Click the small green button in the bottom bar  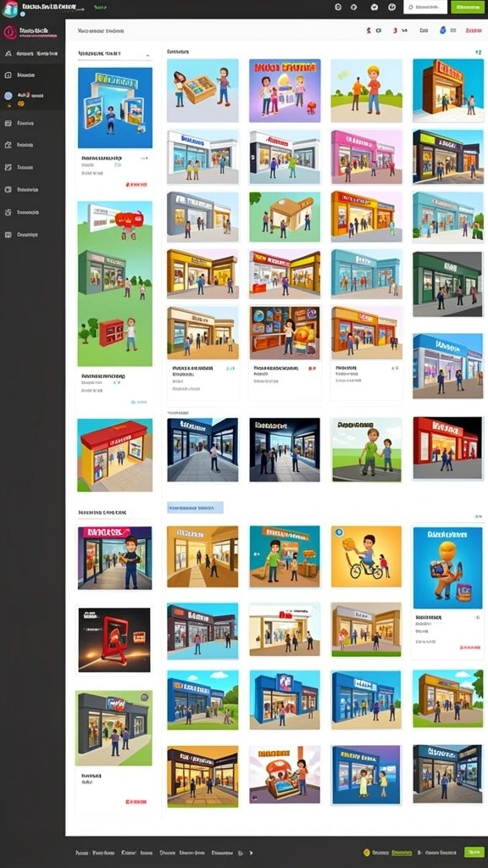tap(474, 853)
